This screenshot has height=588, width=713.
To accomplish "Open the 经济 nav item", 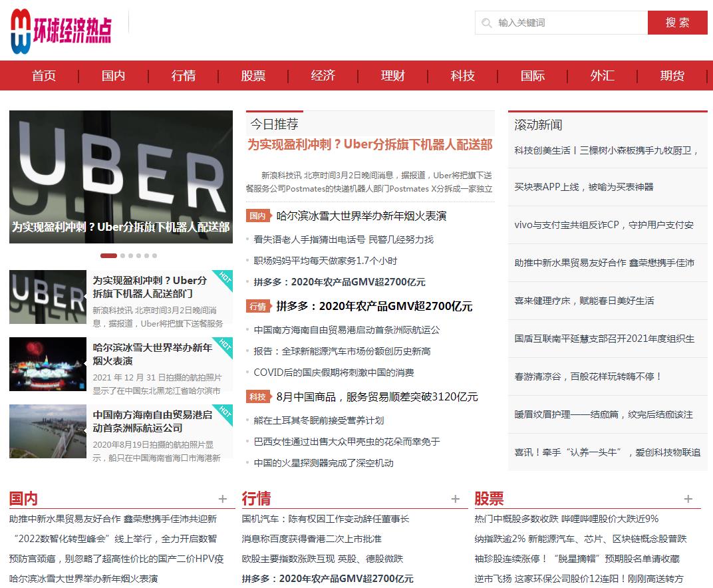I will (x=323, y=75).
